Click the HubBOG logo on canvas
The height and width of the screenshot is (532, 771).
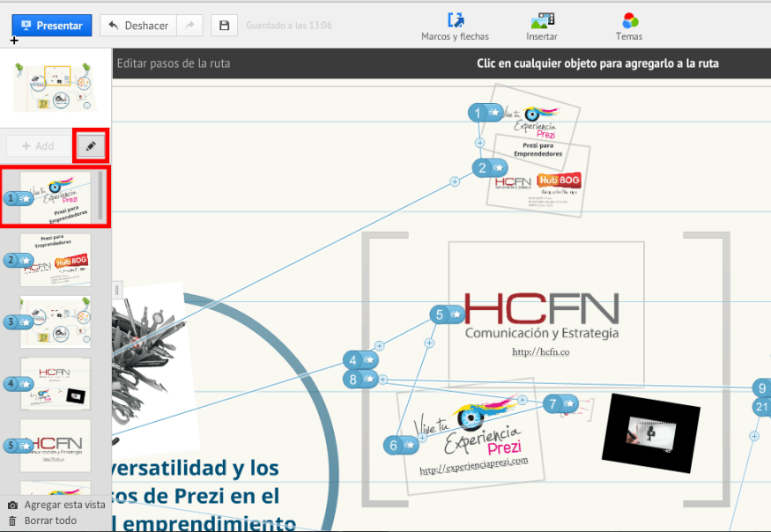[559, 181]
